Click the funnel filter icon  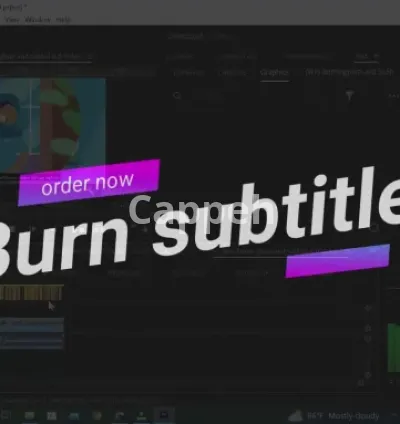[349, 95]
